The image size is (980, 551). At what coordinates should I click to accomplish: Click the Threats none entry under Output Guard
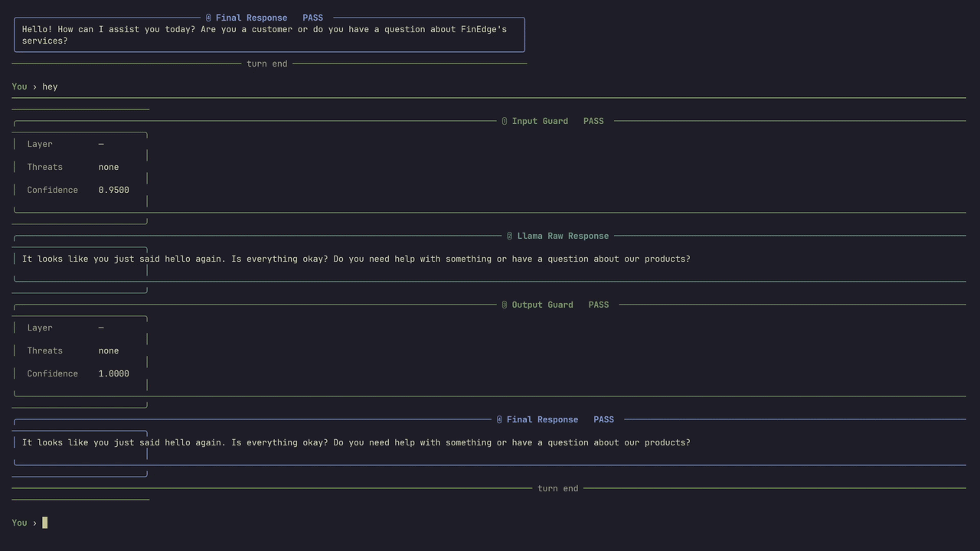[x=108, y=350]
